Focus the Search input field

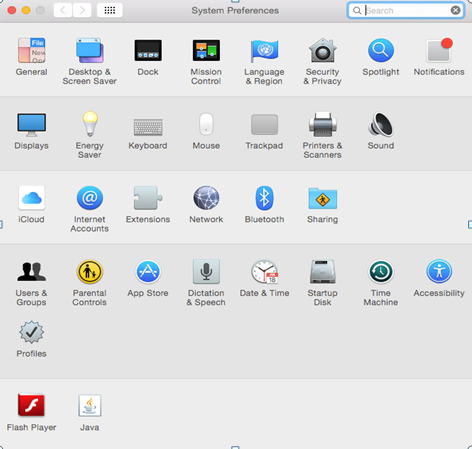click(405, 10)
